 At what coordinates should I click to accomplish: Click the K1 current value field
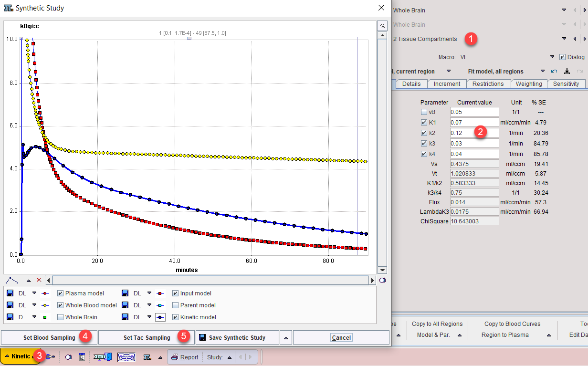(474, 123)
